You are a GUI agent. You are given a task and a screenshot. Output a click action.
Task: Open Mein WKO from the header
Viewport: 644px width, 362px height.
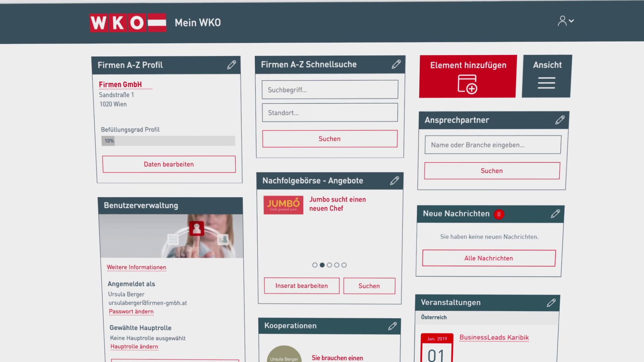(198, 22)
